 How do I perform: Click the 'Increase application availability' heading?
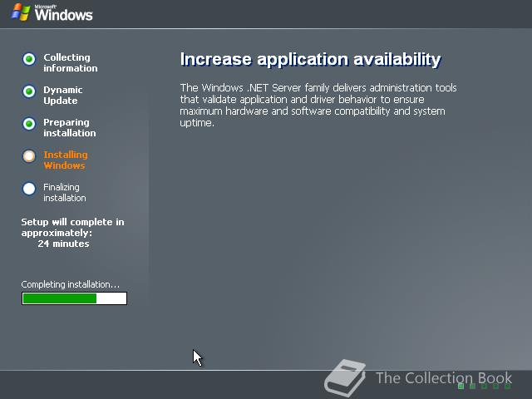point(310,59)
